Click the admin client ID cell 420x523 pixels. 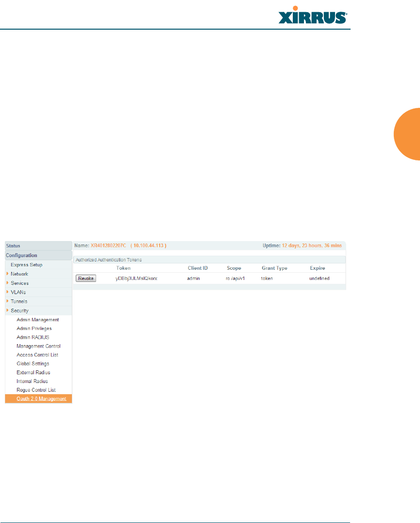tap(194, 279)
